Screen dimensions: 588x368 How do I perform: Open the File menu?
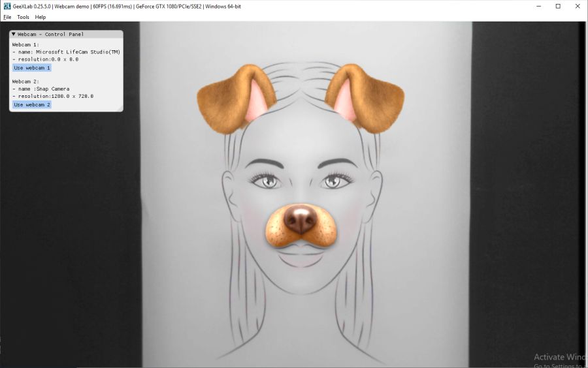7,17
